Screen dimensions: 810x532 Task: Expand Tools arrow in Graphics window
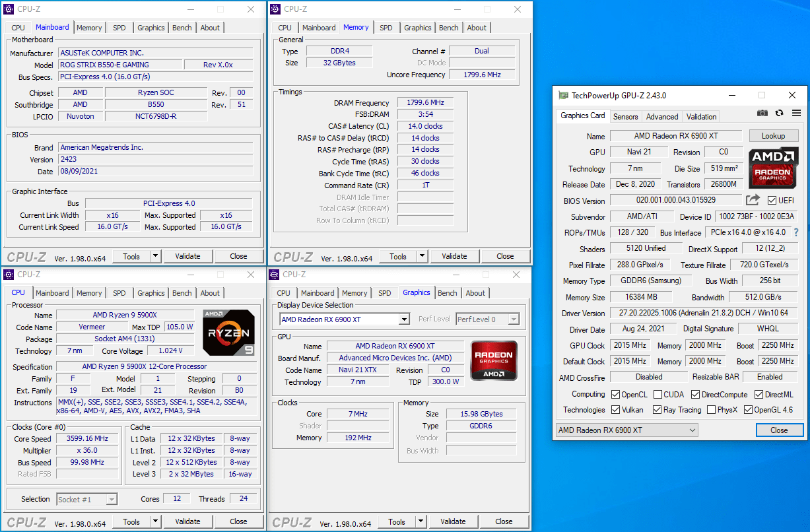[421, 521]
